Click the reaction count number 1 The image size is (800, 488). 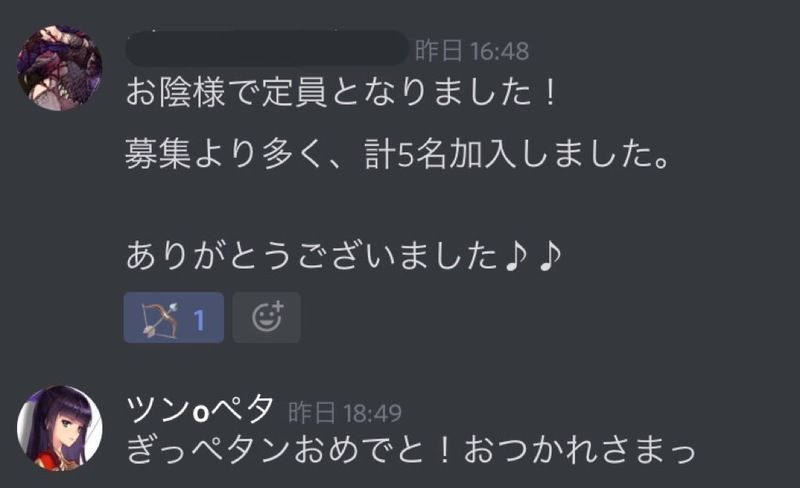[199, 320]
